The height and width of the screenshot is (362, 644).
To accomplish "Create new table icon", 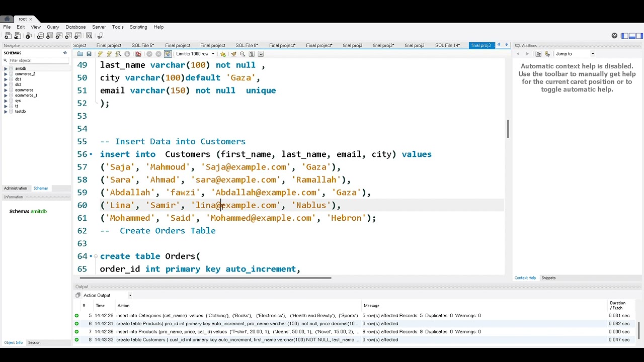I will click(50, 36).
